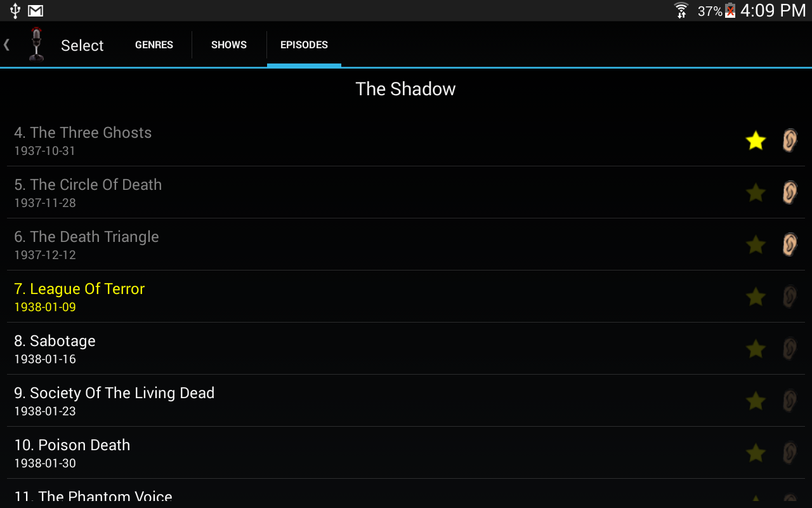Toggle ear icon for The Three Ghosts
The height and width of the screenshot is (508, 812).
[x=789, y=140]
